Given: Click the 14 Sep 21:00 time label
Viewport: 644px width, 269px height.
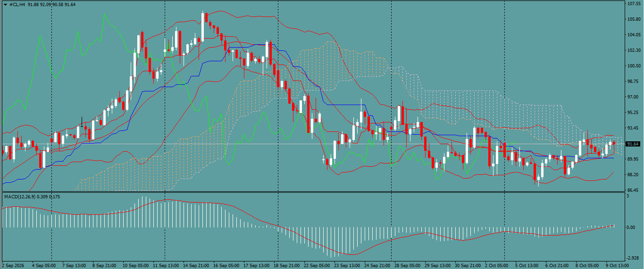Looking at the screenshot, I should coord(196,266).
